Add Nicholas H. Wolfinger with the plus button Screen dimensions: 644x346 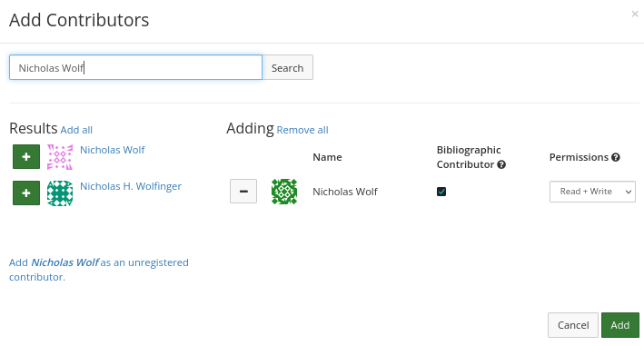point(26,193)
